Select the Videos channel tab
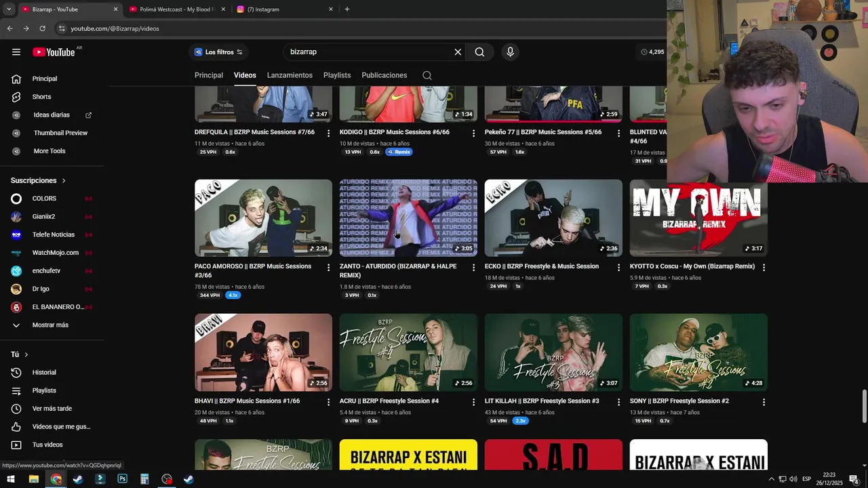The height and width of the screenshot is (488, 868). [x=245, y=75]
